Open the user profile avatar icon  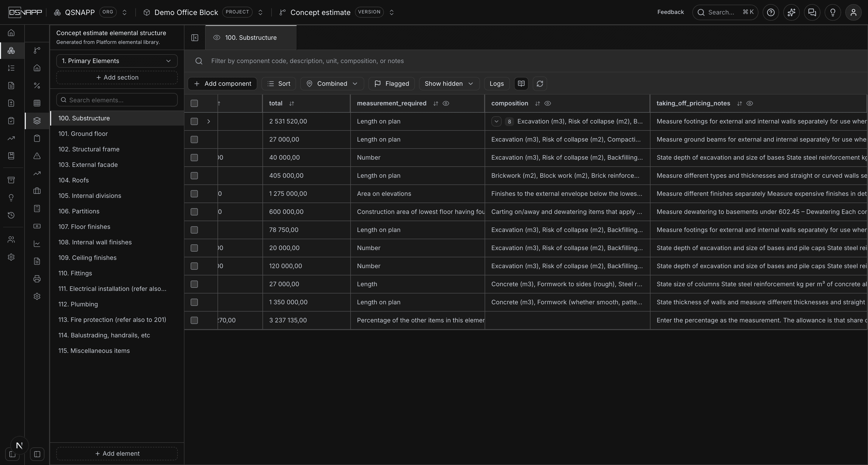tap(853, 12)
